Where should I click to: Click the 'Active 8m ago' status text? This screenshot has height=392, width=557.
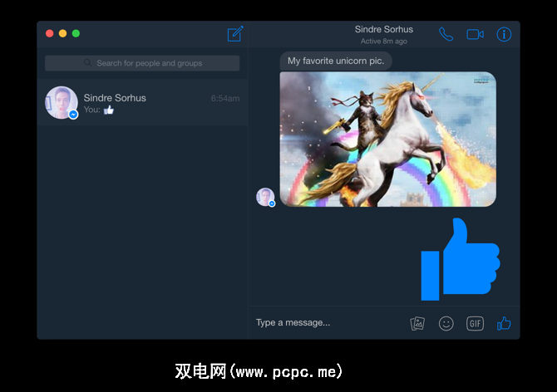tap(383, 42)
